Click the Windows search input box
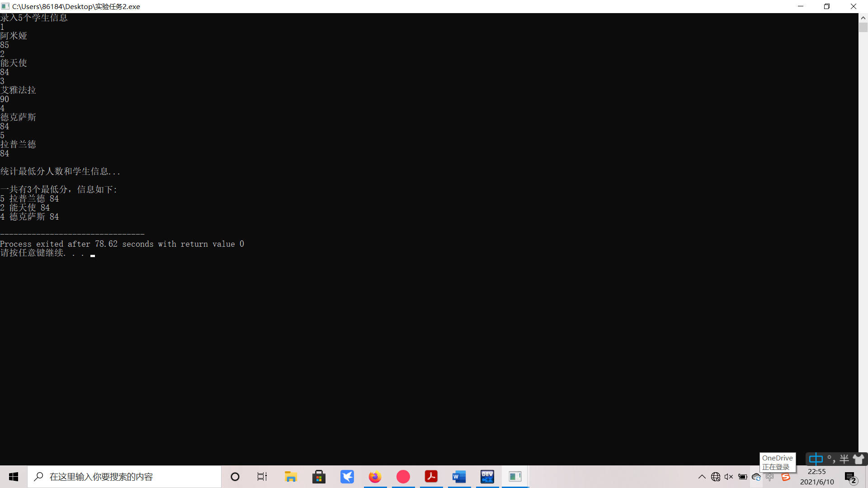 (x=124, y=477)
